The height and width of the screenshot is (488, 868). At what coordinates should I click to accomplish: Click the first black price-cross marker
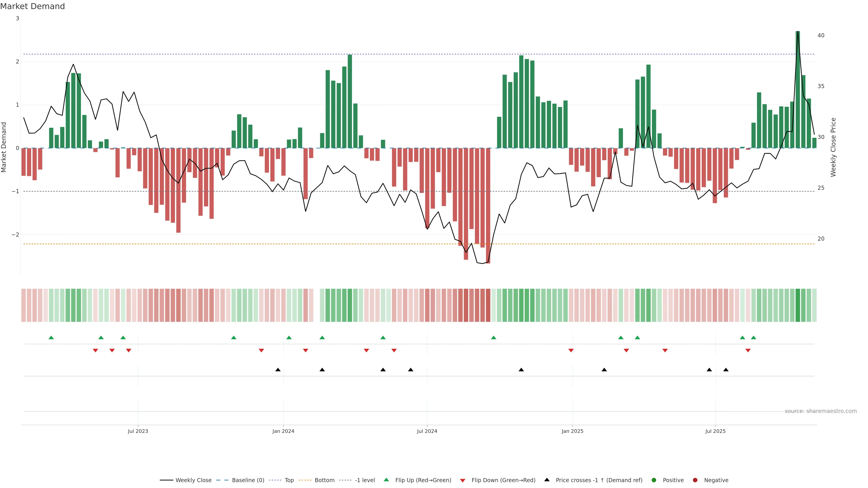[x=278, y=370]
